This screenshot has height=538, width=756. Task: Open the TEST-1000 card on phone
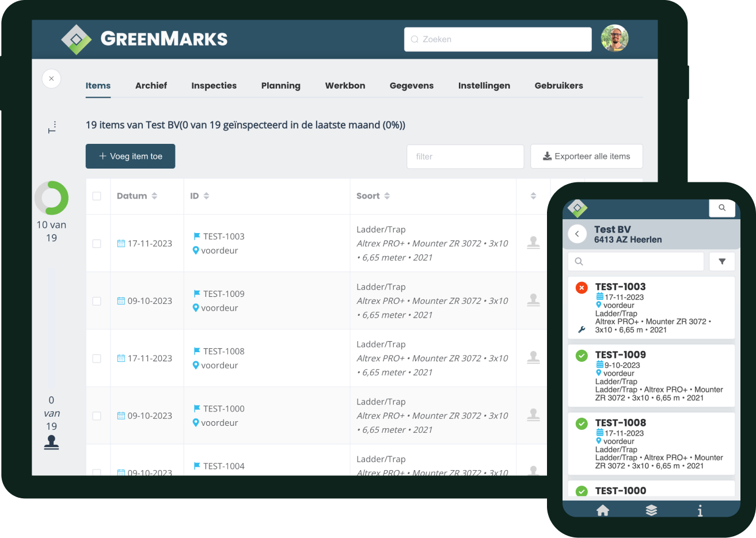point(651,489)
